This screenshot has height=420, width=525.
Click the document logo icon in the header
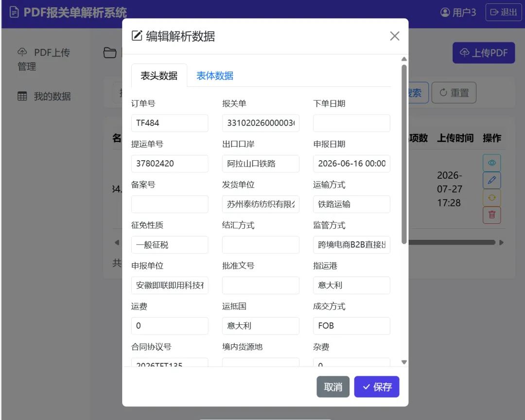click(x=14, y=13)
